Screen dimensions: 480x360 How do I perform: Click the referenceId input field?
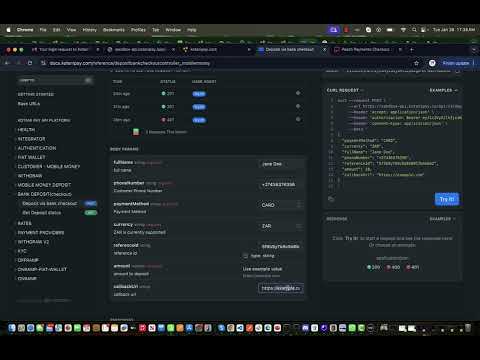(x=280, y=247)
